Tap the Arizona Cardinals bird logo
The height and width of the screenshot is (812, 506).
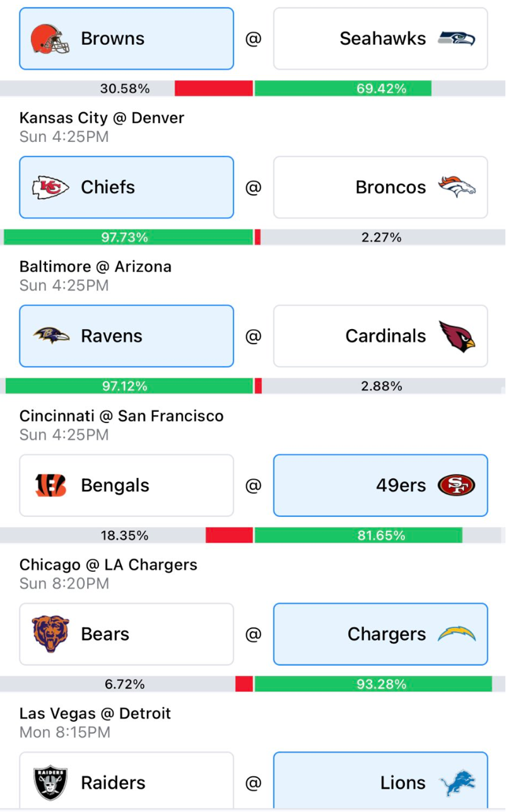coord(457,336)
